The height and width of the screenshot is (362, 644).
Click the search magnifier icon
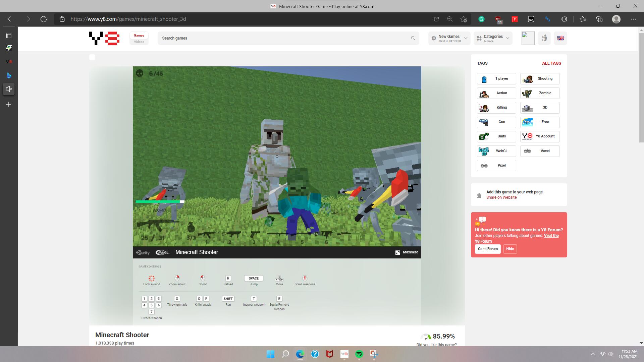pos(413,38)
